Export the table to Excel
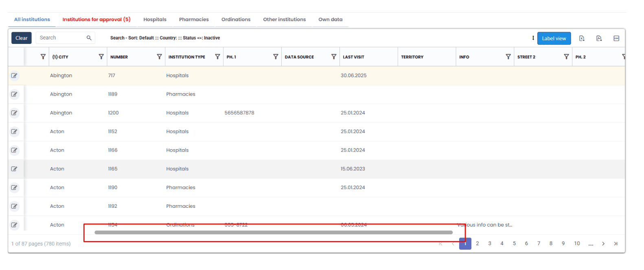 click(x=582, y=38)
